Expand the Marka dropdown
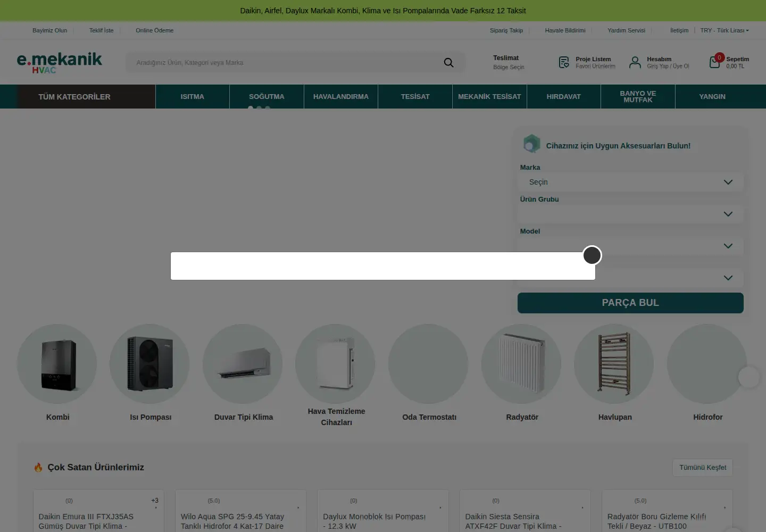This screenshot has width=766, height=532. 630,182
